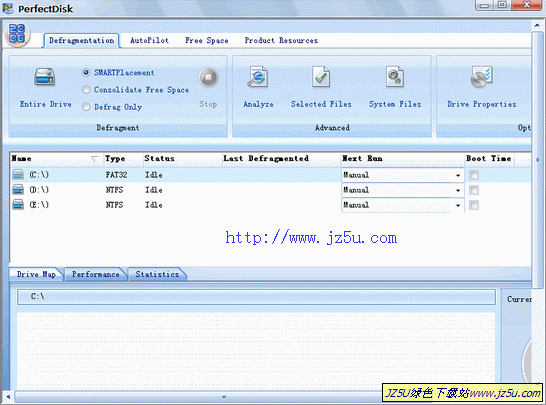Screen dimensions: 546x405
Task: Select Consolidate Free Space option
Action: point(86,89)
